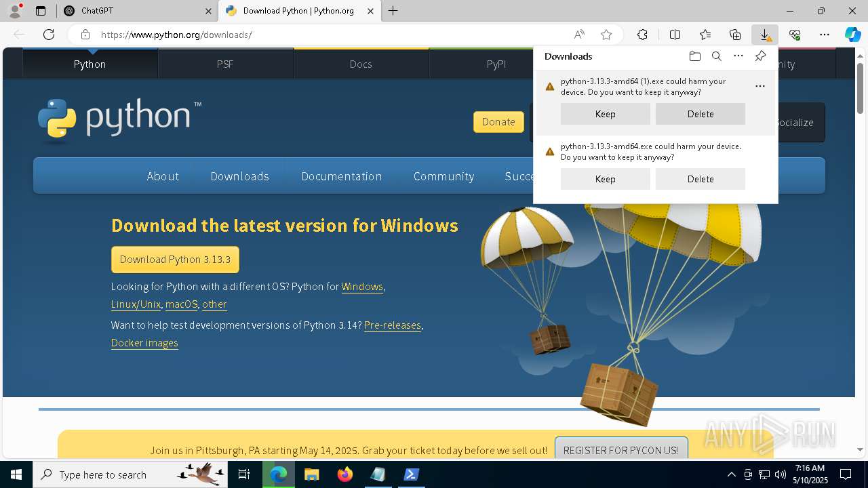Click the taskbar clock and date
This screenshot has height=488, width=868.
811,474
